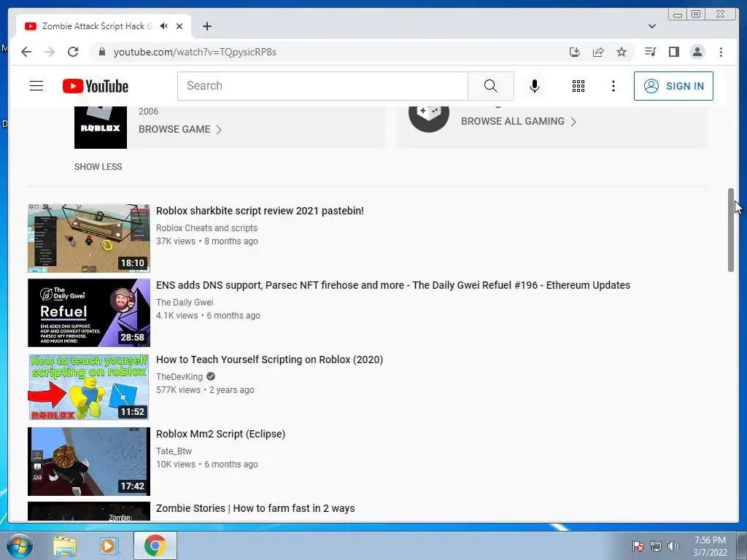The width and height of the screenshot is (747, 560).
Task: Go back in browser history
Action: point(26,52)
